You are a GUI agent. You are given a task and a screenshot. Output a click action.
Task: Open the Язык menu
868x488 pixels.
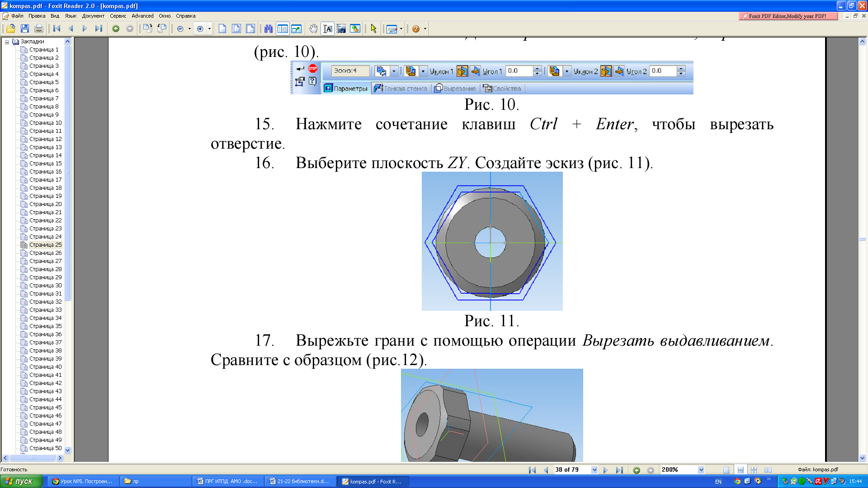click(x=71, y=16)
